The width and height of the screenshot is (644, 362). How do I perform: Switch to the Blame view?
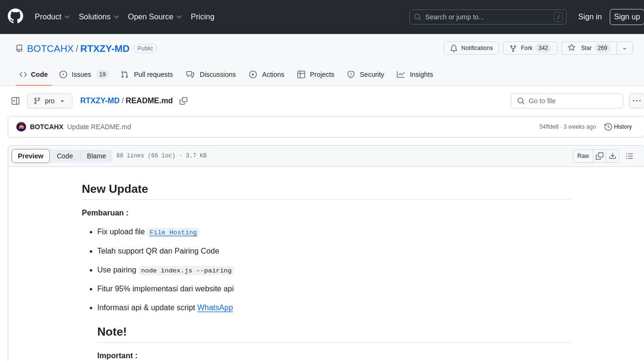96,156
